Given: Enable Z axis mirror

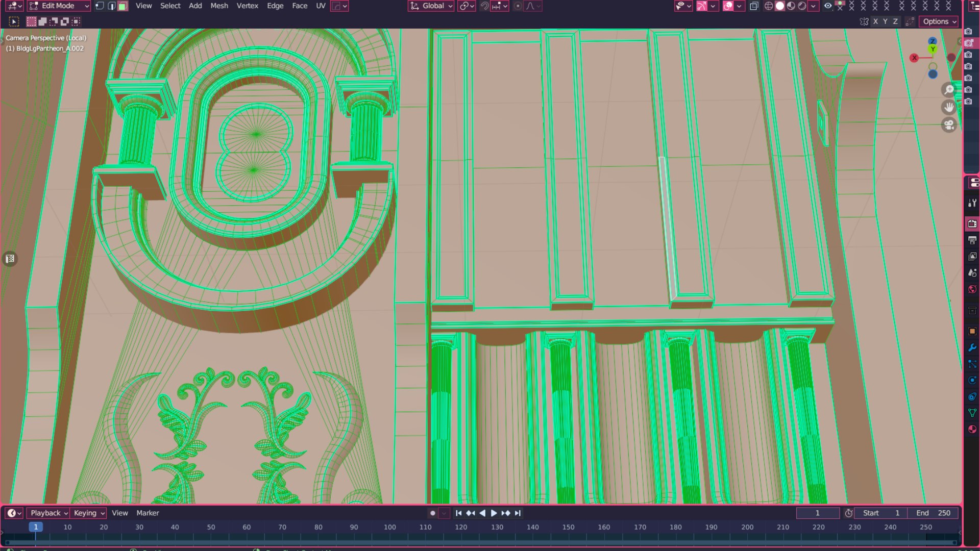Looking at the screenshot, I should [895, 21].
